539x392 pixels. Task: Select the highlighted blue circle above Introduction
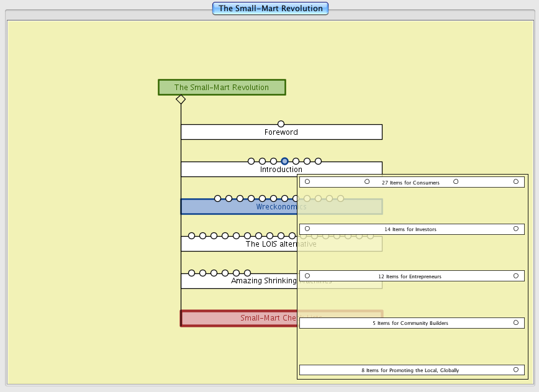point(284,162)
